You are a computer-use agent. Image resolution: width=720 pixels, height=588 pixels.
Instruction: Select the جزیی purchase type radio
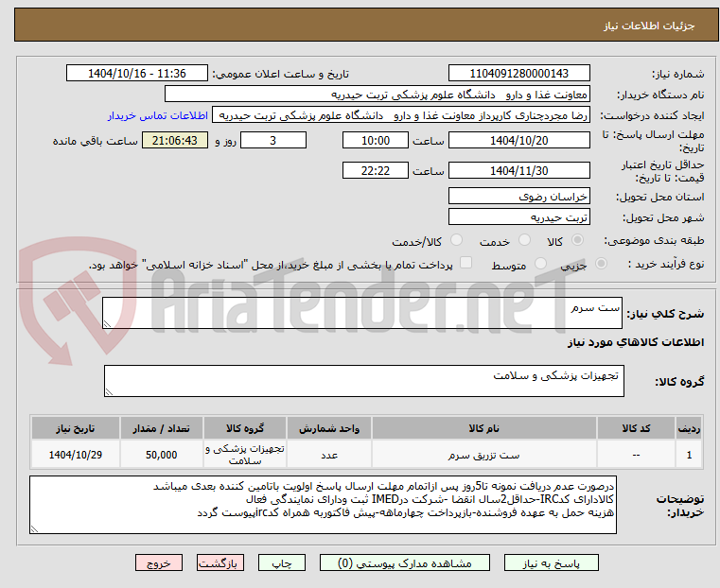(x=601, y=263)
